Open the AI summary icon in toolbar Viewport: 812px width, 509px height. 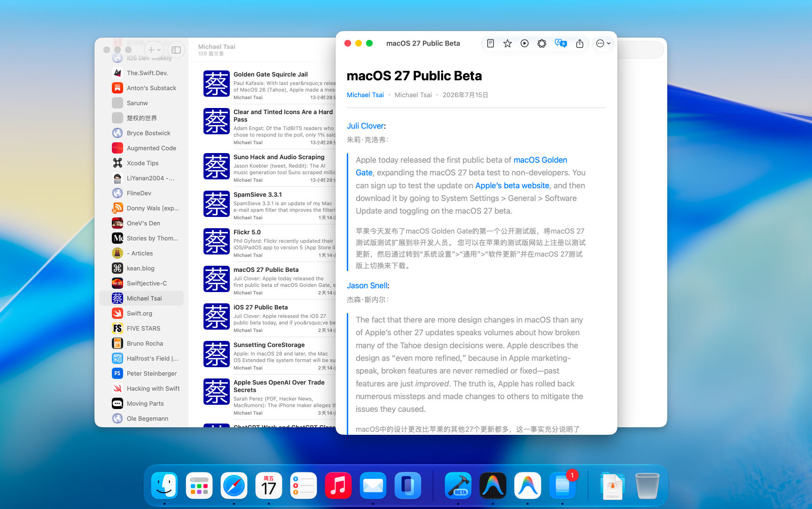[542, 43]
